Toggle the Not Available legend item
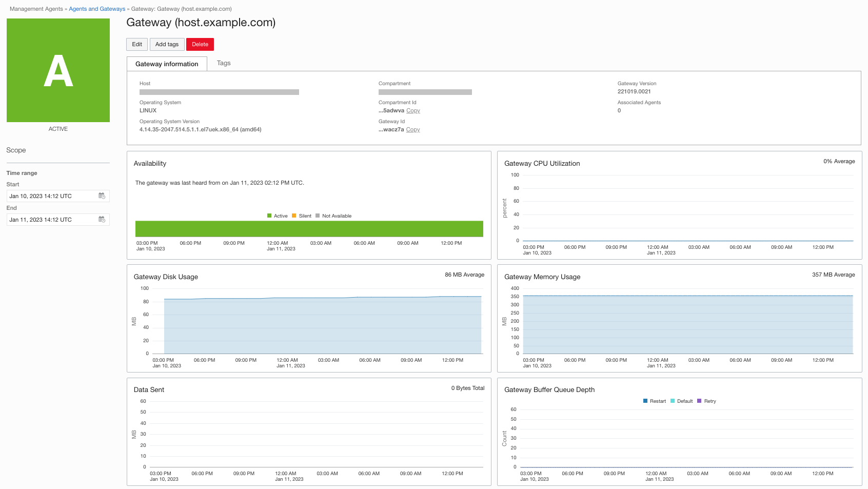This screenshot has width=868, height=489. click(333, 216)
